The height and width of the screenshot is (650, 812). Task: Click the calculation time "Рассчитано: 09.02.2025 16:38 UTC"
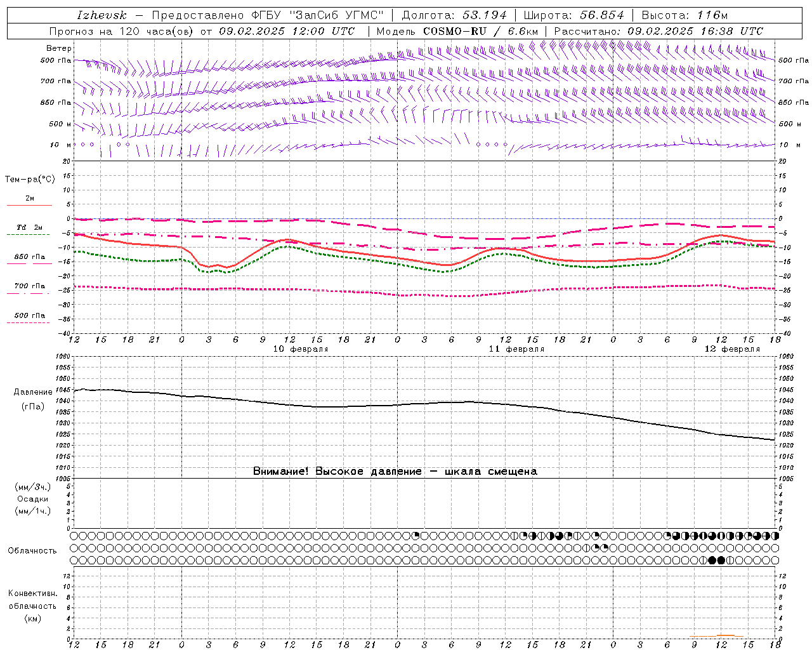point(658,31)
